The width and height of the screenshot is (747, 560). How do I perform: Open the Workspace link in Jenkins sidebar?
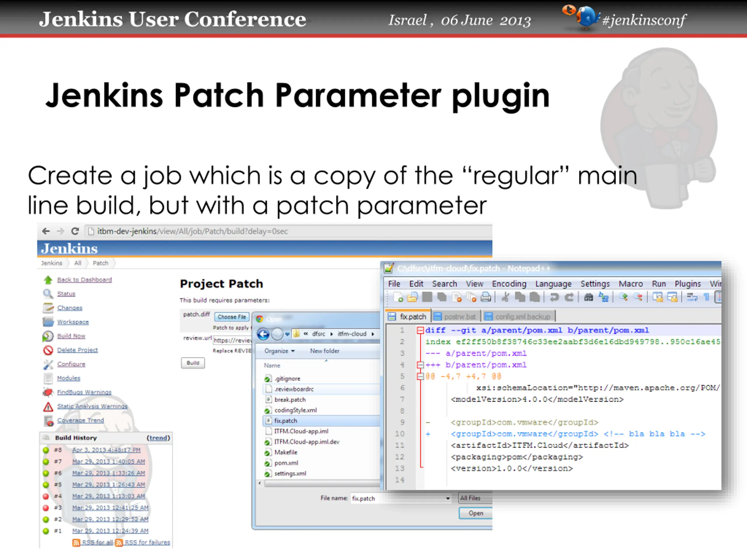point(73,322)
